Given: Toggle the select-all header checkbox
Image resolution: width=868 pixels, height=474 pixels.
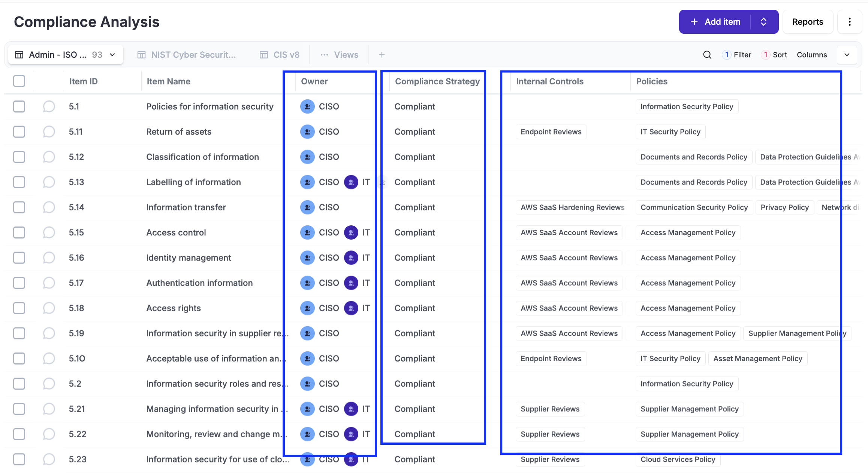Looking at the screenshot, I should (x=19, y=81).
